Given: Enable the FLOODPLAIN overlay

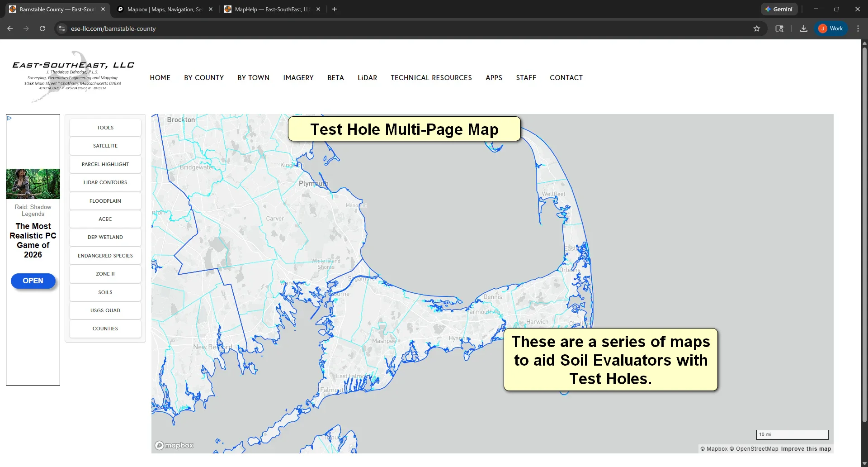Looking at the screenshot, I should 105,200.
